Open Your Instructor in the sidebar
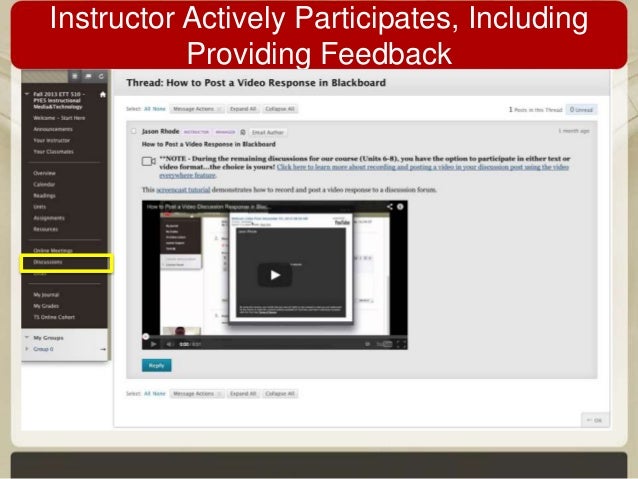This screenshot has width=638, height=479. (x=52, y=140)
